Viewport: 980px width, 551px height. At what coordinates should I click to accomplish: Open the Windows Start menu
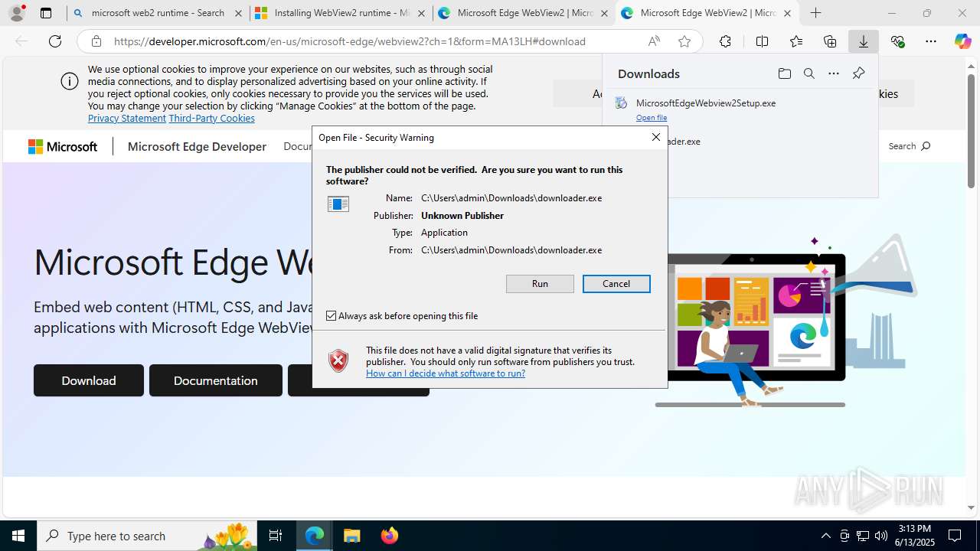(18, 536)
